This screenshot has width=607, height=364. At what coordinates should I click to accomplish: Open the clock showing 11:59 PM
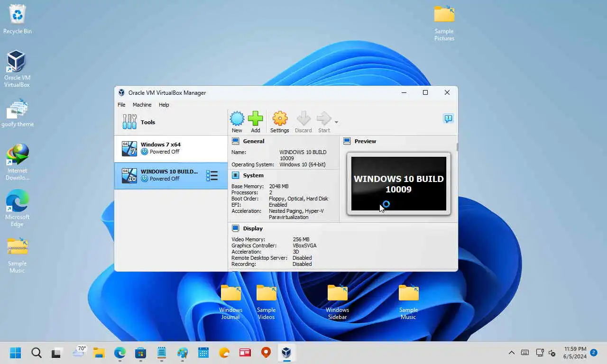(575, 353)
